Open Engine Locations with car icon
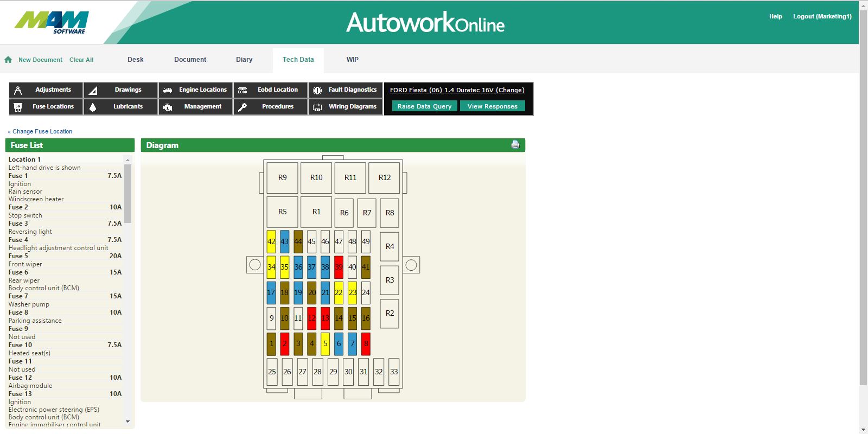Screen dimensions: 868x434 pos(196,90)
